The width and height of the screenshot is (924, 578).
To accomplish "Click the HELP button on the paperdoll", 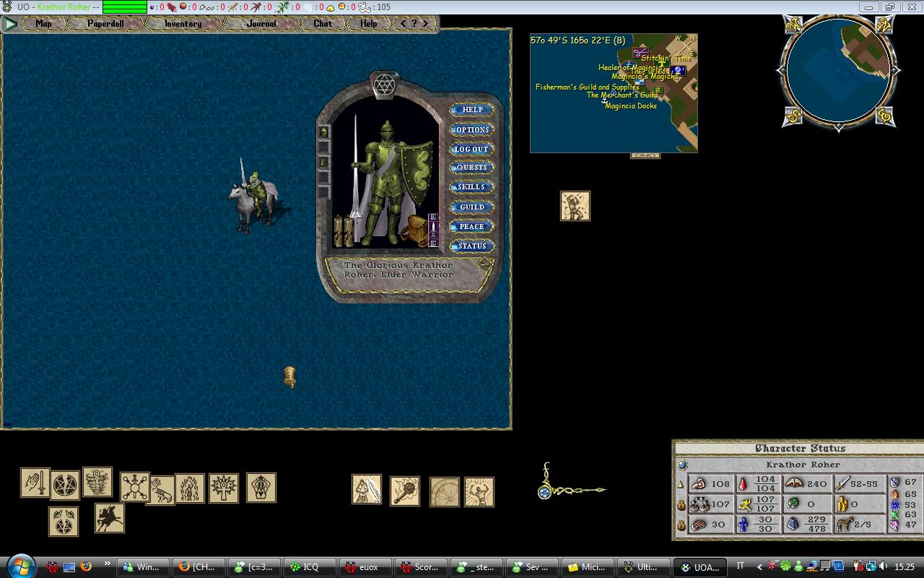I will (472, 110).
